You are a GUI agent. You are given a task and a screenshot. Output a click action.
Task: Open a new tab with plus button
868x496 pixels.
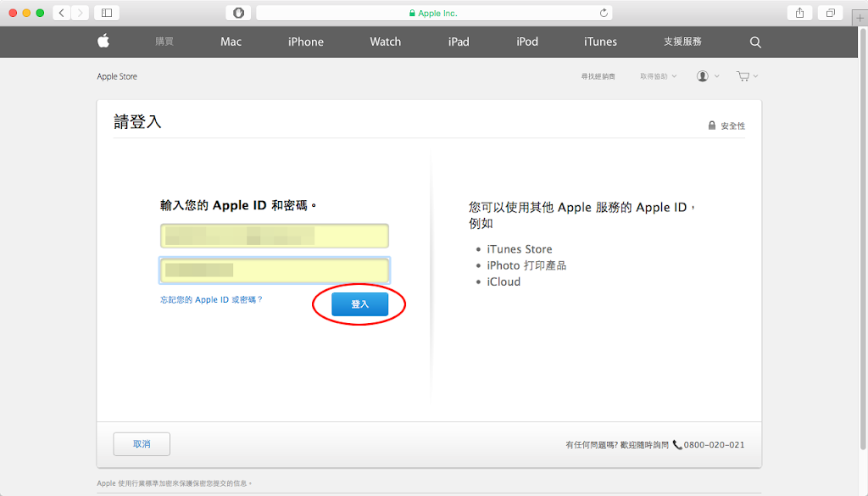(860, 17)
